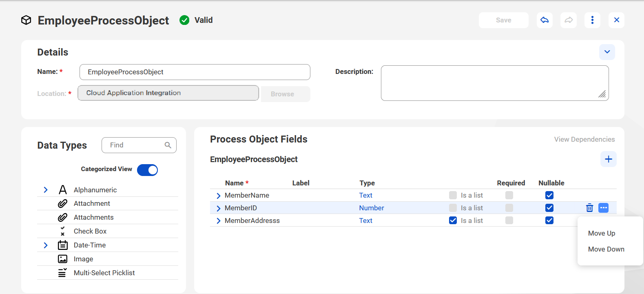Image resolution: width=644 pixels, height=294 pixels.
Task: Open the MemberID Number type dropdown
Action: tap(372, 208)
